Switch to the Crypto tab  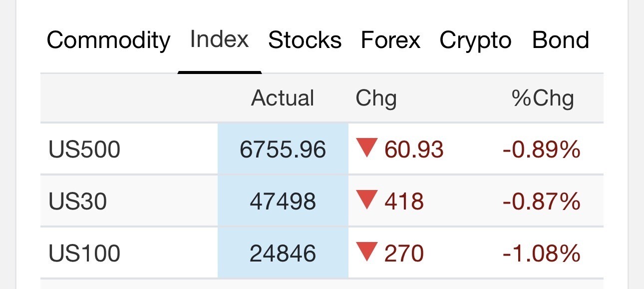coord(475,40)
